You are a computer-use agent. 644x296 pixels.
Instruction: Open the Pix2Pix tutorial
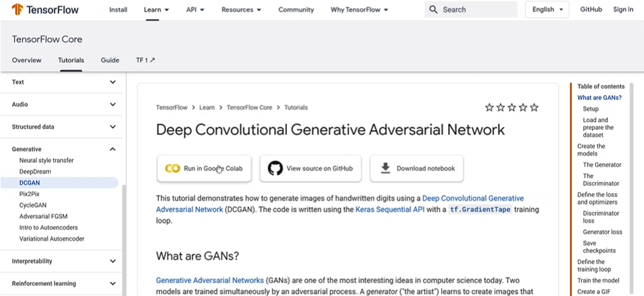click(29, 194)
